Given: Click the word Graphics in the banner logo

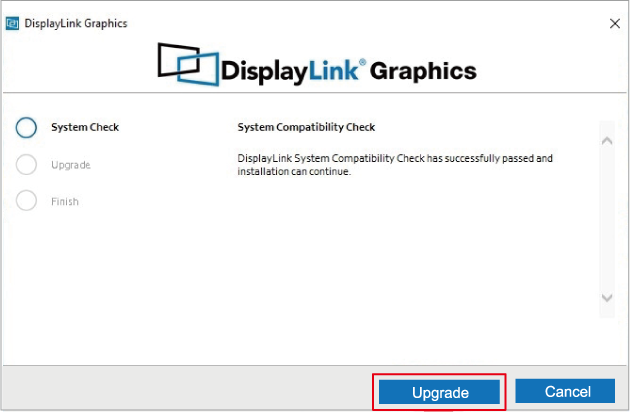Looking at the screenshot, I should click(x=424, y=70).
